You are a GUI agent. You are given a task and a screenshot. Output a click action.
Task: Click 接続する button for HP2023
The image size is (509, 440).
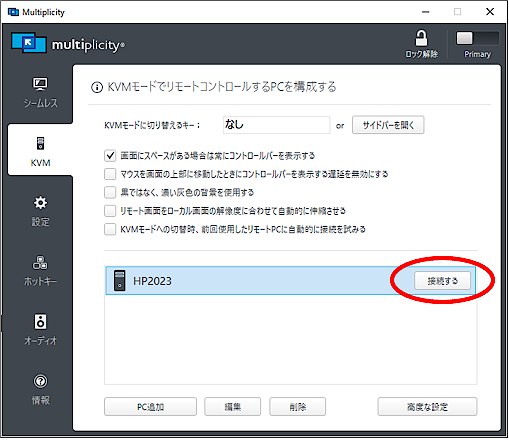tap(442, 281)
